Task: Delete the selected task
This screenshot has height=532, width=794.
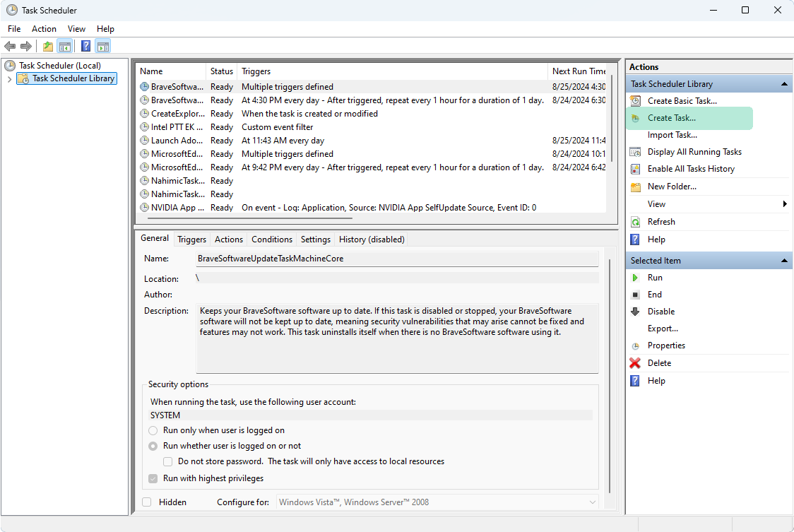Action: [658, 362]
